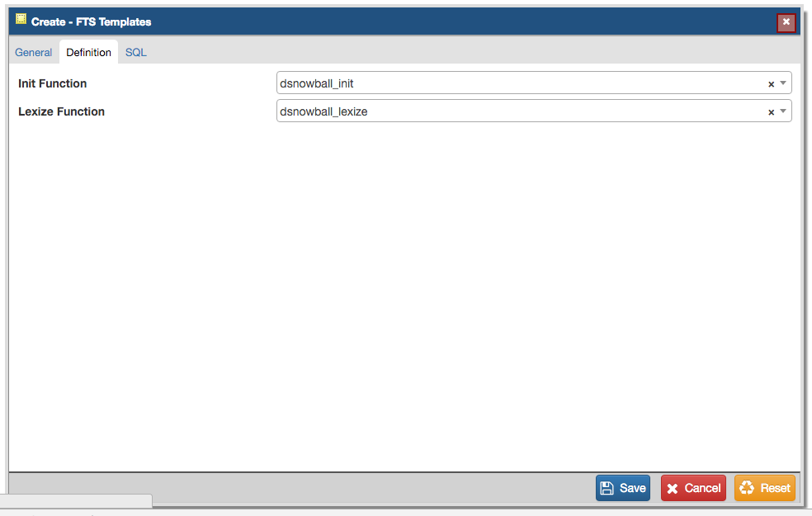Screen dimensions: 812x516
Task: Save the FTS template
Action: click(x=622, y=488)
